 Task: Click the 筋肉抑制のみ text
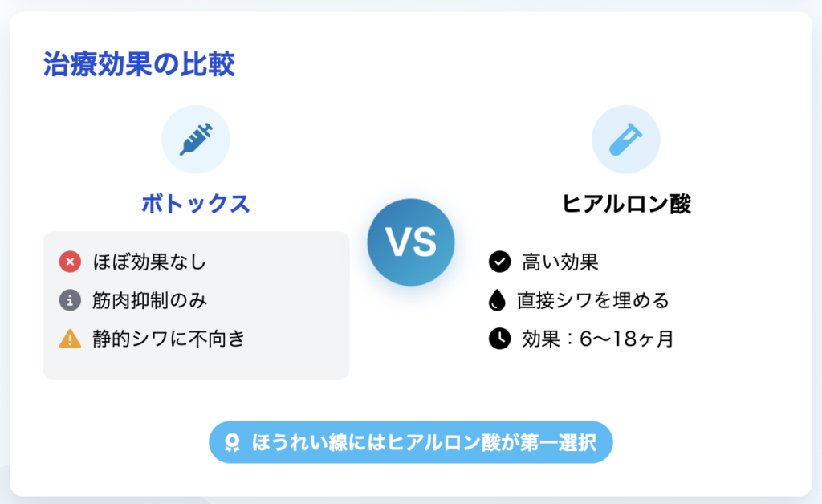tap(149, 300)
